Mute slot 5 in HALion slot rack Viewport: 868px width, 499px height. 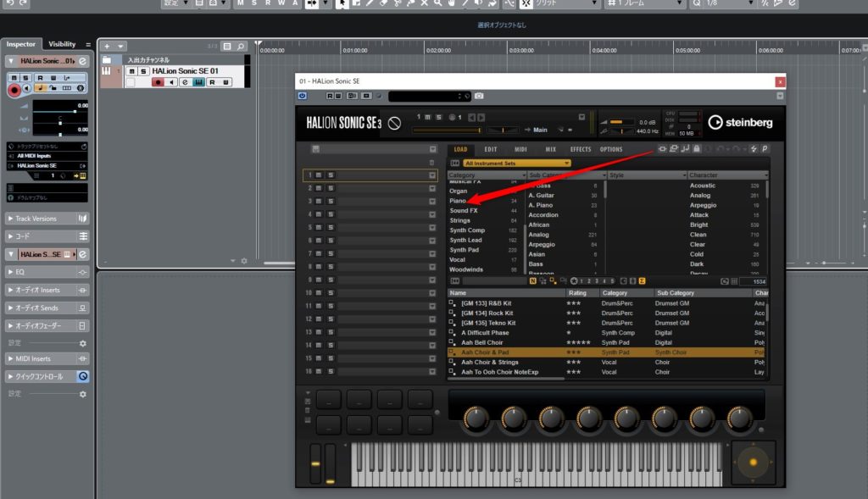coord(319,227)
